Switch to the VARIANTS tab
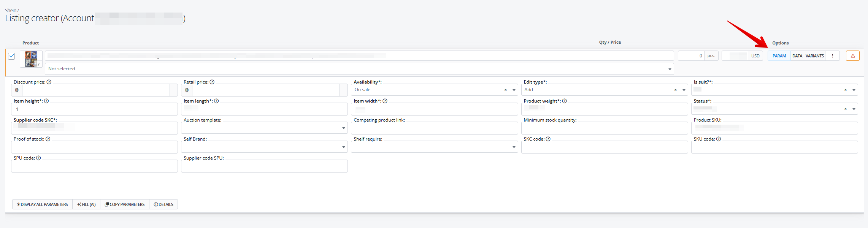The image size is (868, 228). pyautogui.click(x=814, y=56)
